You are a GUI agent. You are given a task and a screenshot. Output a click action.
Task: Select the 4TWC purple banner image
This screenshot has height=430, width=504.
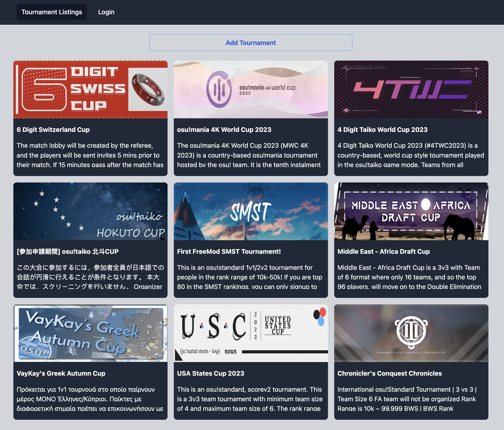(x=411, y=90)
